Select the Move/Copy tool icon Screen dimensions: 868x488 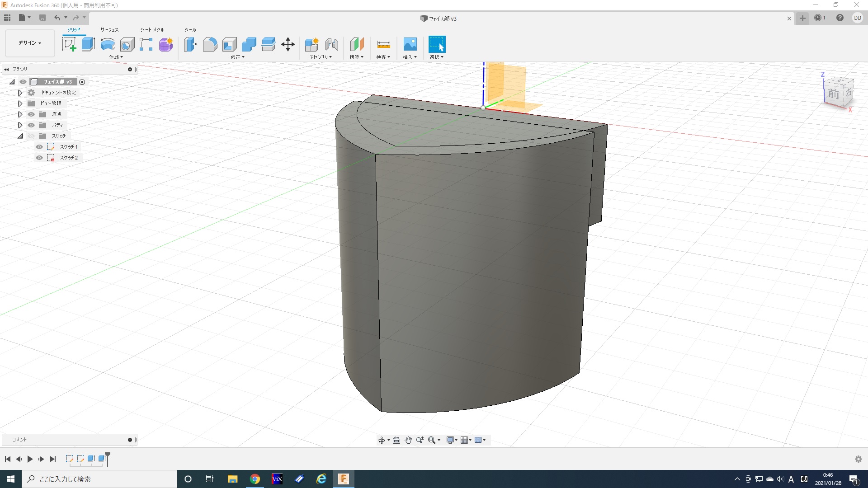(x=288, y=44)
